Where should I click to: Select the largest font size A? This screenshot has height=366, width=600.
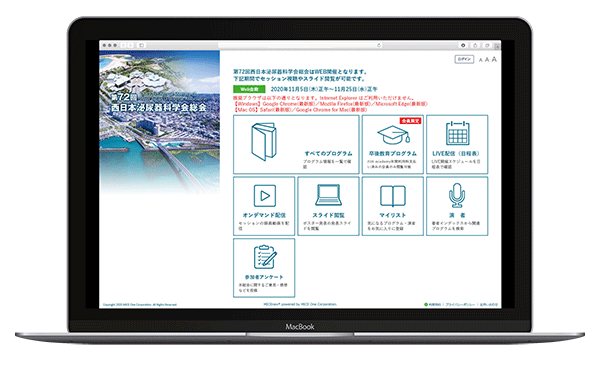click(x=494, y=59)
